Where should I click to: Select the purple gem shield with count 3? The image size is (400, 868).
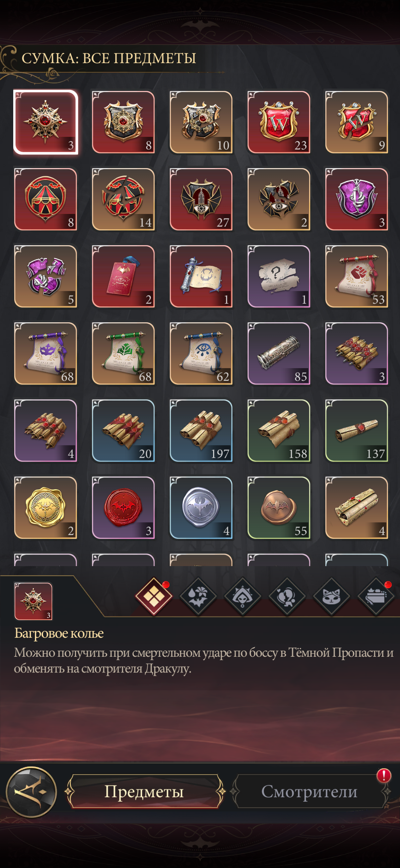(357, 199)
